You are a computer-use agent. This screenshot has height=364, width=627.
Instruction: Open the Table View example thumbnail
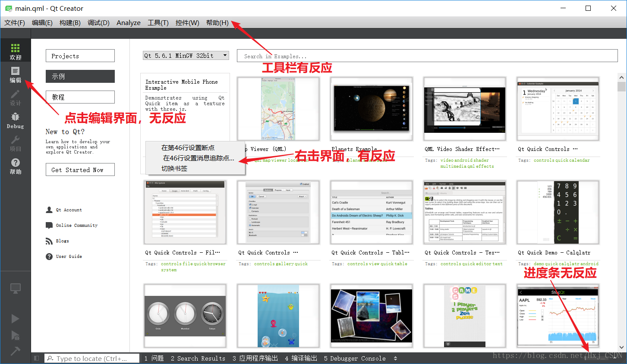coord(372,212)
